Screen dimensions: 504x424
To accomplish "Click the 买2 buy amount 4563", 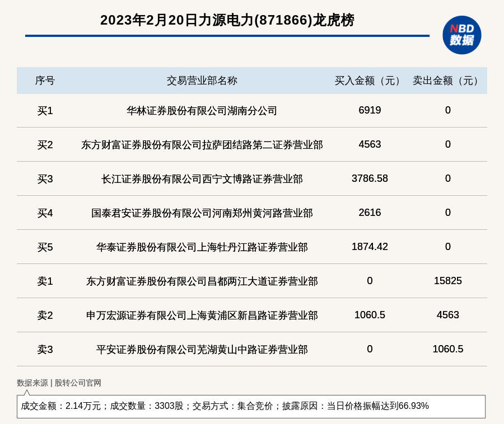I will [x=370, y=144].
